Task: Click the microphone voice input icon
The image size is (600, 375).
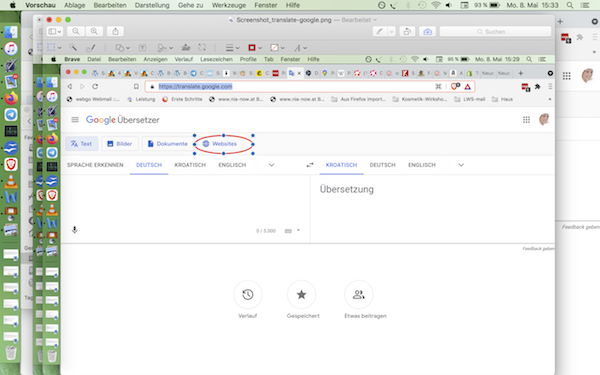Action: coord(75,230)
